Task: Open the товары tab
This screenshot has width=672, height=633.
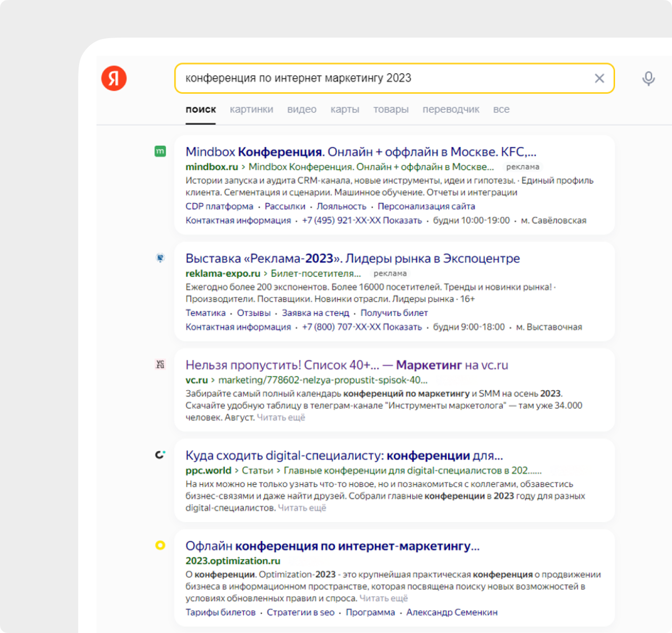Action: pyautogui.click(x=391, y=110)
